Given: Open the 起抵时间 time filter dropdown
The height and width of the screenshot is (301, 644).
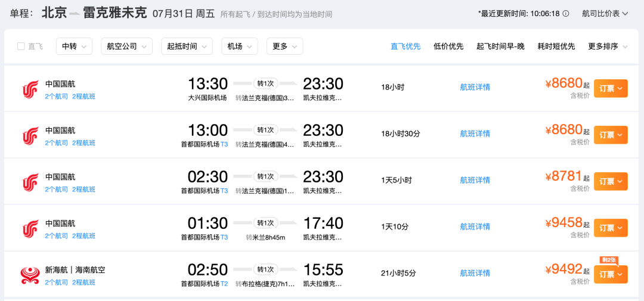Looking at the screenshot, I should pyautogui.click(x=187, y=46).
